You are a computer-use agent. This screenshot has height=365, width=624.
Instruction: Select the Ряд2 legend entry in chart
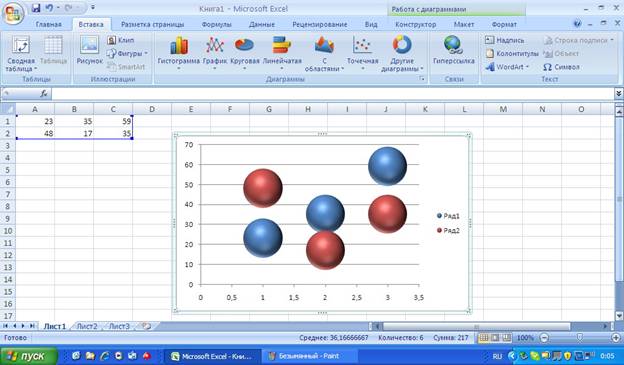coord(448,230)
